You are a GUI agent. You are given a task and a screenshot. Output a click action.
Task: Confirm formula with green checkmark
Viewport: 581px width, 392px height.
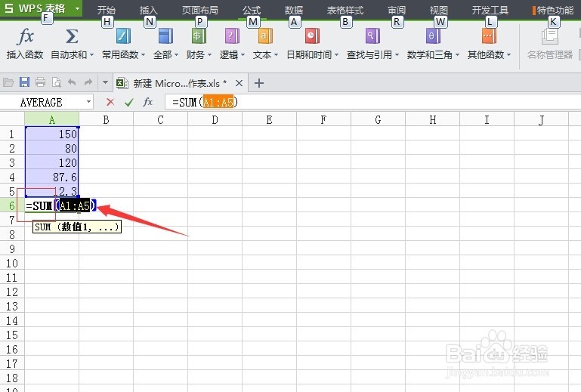[129, 102]
